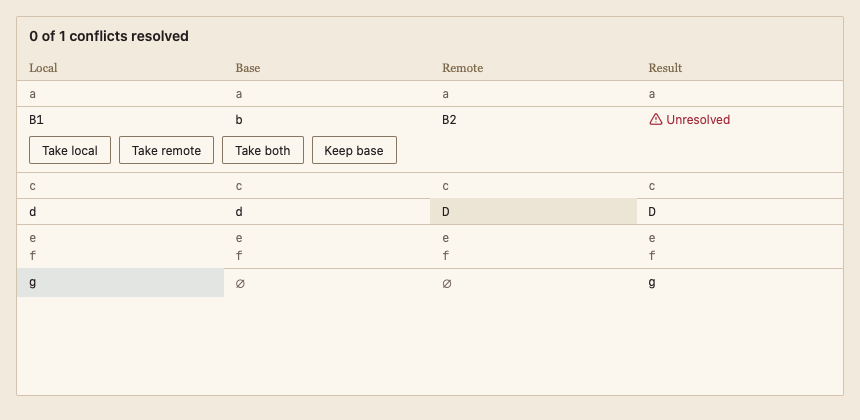This screenshot has height=420, width=860.
Task: Click the a cell in Result column
Action: (740, 94)
